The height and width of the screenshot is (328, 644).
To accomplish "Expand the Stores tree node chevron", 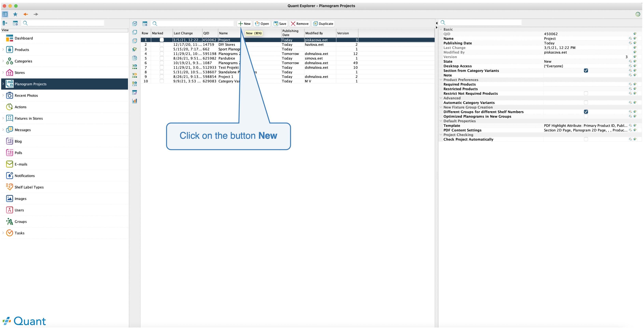I will pyautogui.click(x=3, y=73).
